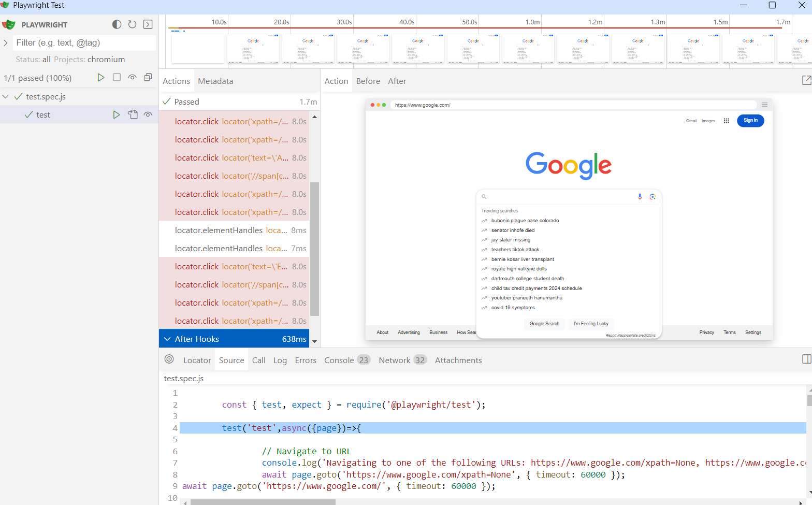The height and width of the screenshot is (505, 812).
Task: Toggle watch all eye icon
Action: [x=133, y=77]
